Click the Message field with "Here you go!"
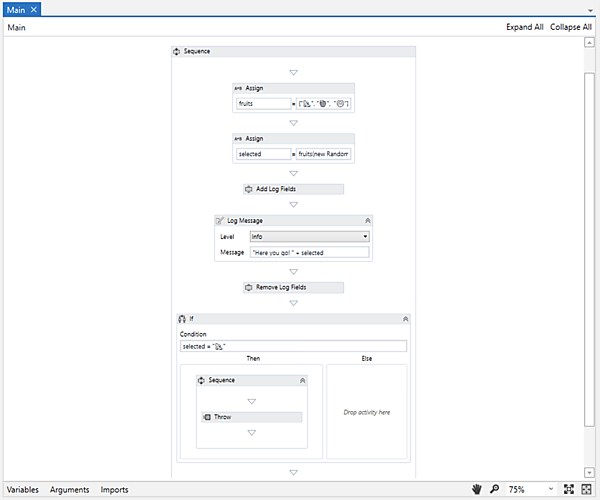 tap(310, 253)
